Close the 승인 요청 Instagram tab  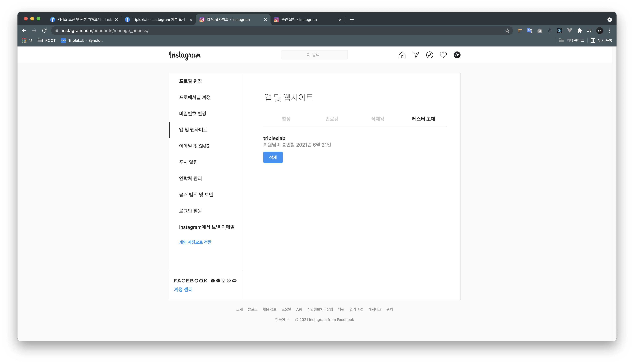[340, 20]
